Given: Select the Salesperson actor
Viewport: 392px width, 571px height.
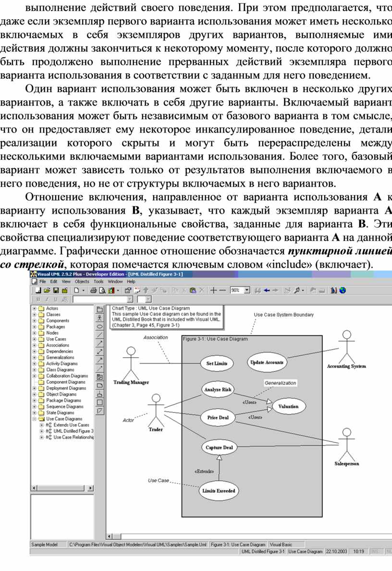Looking at the screenshot, I should point(347,447).
